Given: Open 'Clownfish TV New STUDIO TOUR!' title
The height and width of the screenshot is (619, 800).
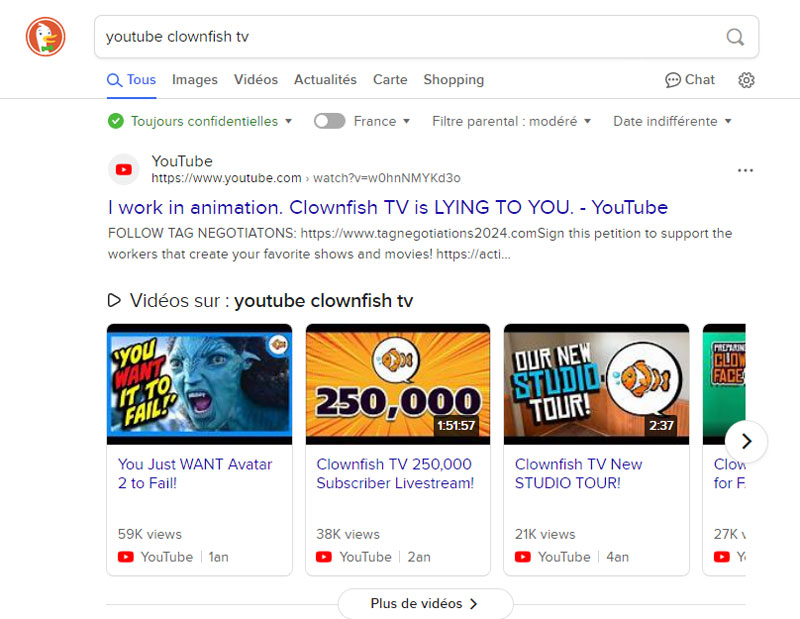Looking at the screenshot, I should point(578,474).
